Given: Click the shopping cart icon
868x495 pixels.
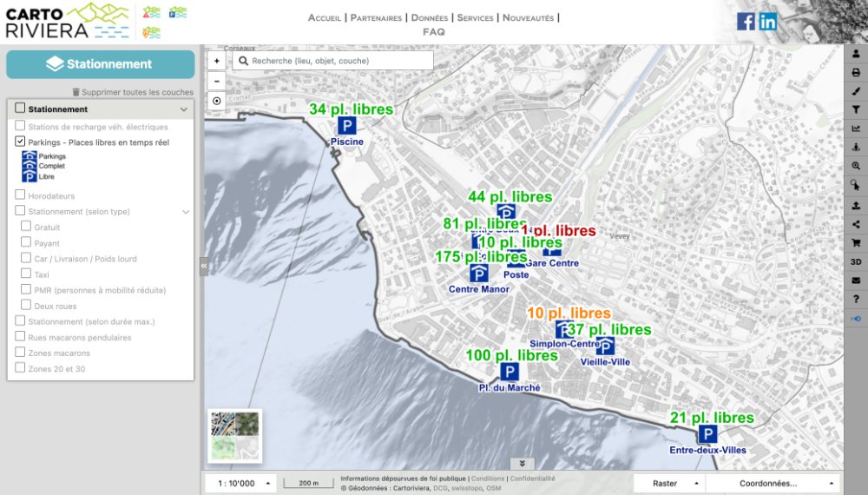Looking at the screenshot, I should [x=856, y=242].
